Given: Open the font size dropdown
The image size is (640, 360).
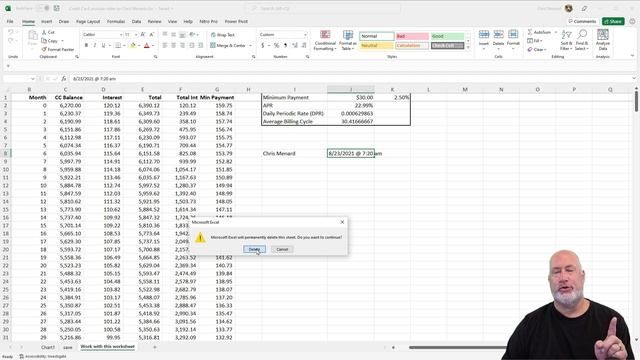Looking at the screenshot, I should click(x=136, y=35).
